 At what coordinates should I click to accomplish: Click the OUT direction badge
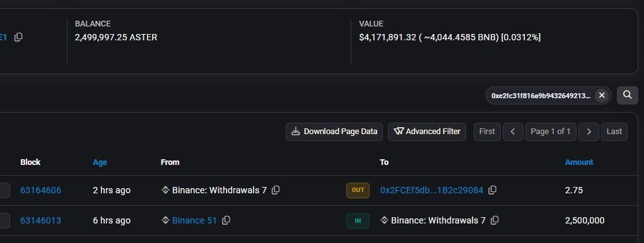tap(358, 190)
